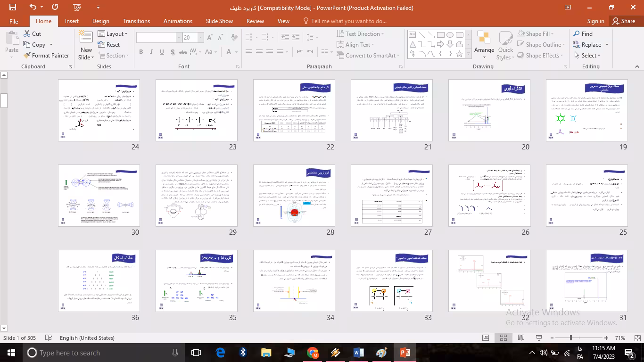Click the New Slide icon
Screen dimensions: 644x362
86,38
